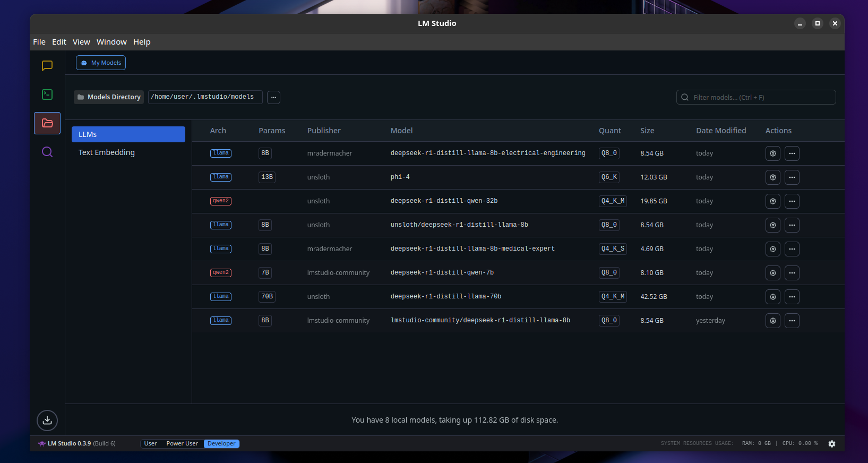Sort by Publisher column header
868x463 pixels.
(324, 131)
